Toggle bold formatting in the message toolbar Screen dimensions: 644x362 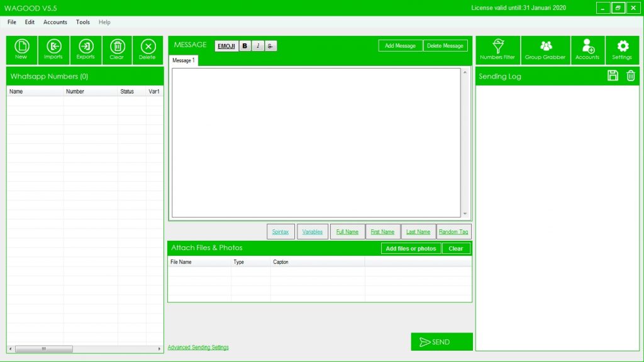(x=245, y=46)
